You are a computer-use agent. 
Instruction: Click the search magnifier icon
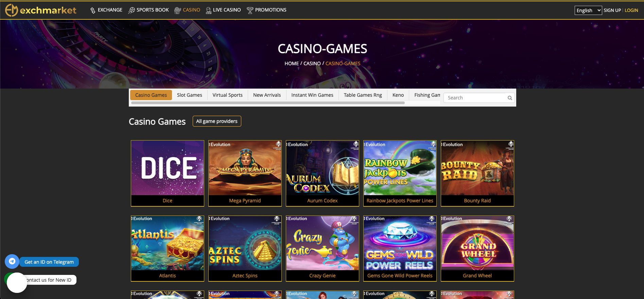coord(510,98)
